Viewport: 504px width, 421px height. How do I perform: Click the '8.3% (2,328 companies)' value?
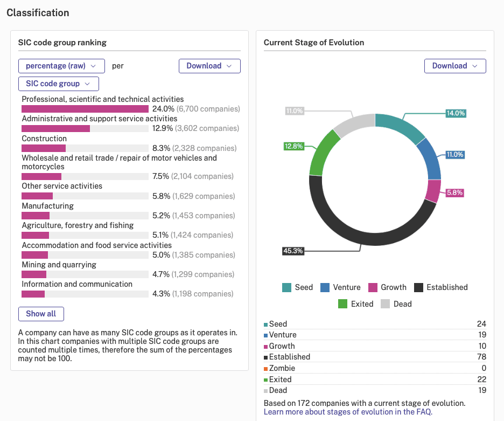pos(194,148)
